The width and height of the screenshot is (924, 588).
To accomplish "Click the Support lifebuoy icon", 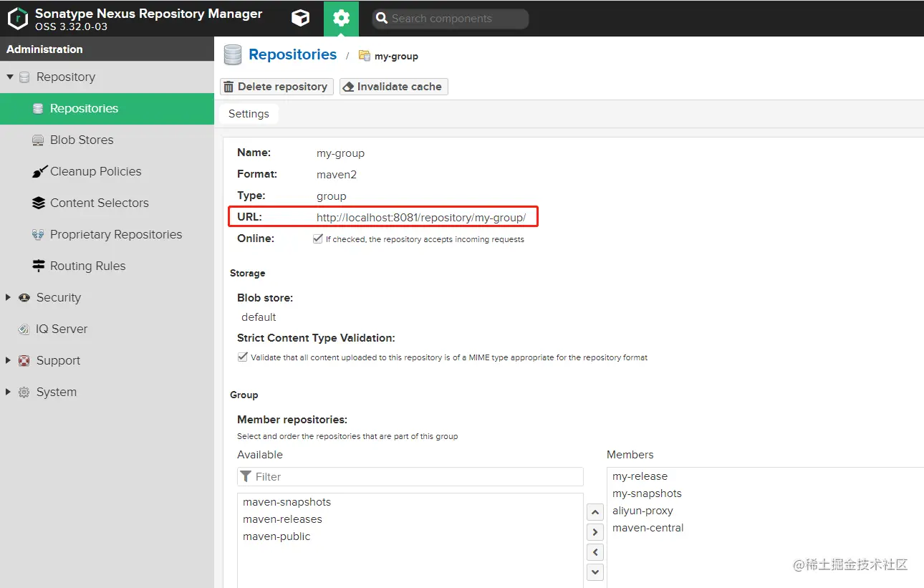I will [x=24, y=361].
